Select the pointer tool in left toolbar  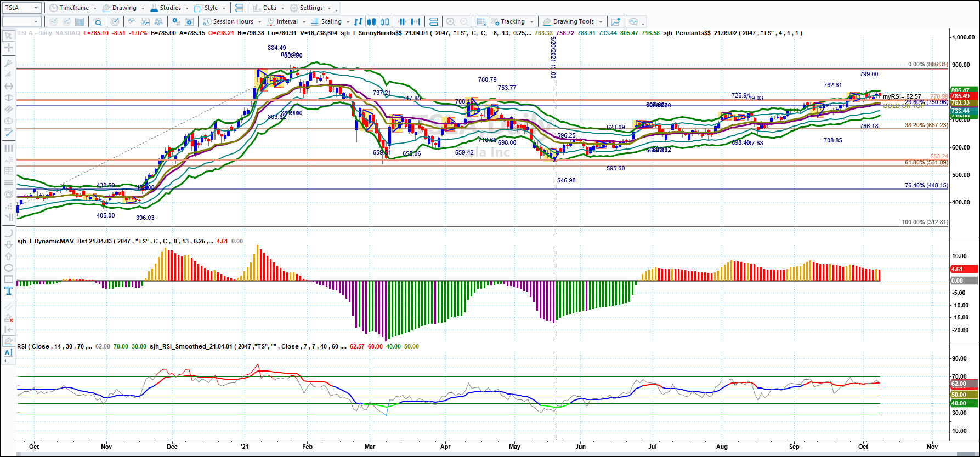pyautogui.click(x=8, y=36)
